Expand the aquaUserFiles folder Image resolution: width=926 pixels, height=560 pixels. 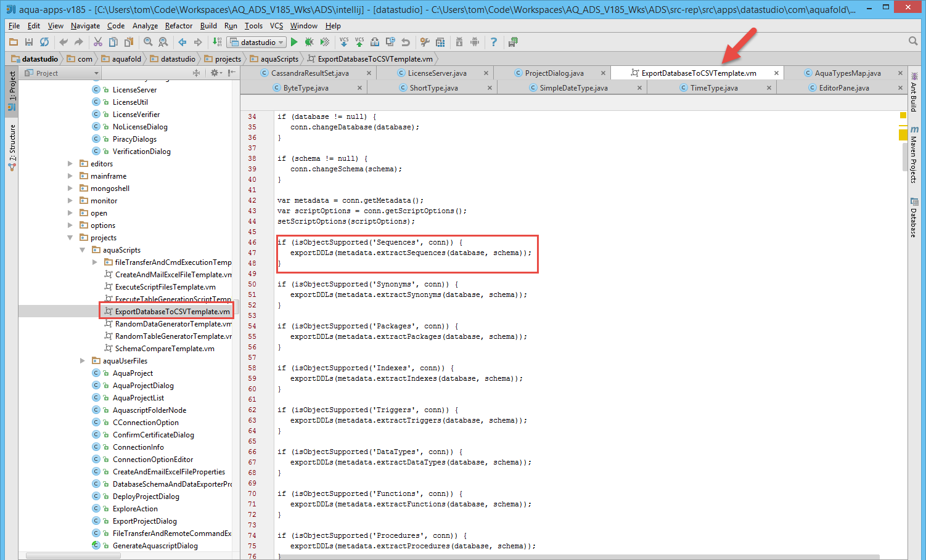coord(83,361)
